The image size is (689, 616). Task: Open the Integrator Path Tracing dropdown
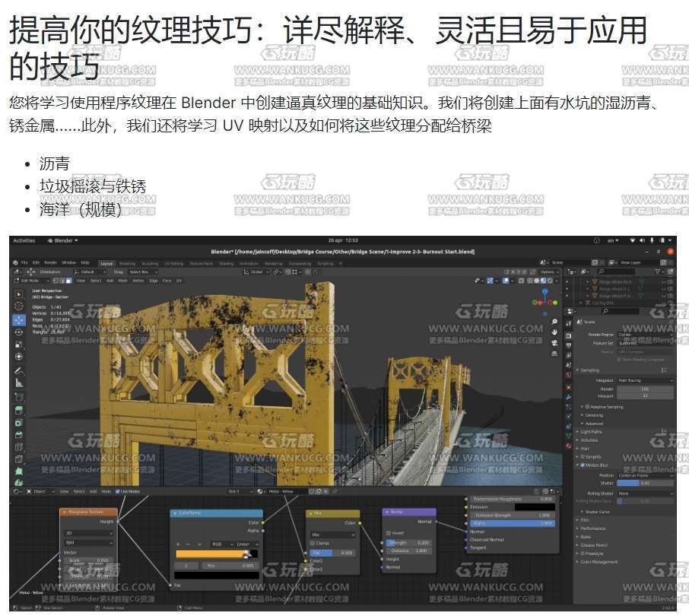click(645, 380)
